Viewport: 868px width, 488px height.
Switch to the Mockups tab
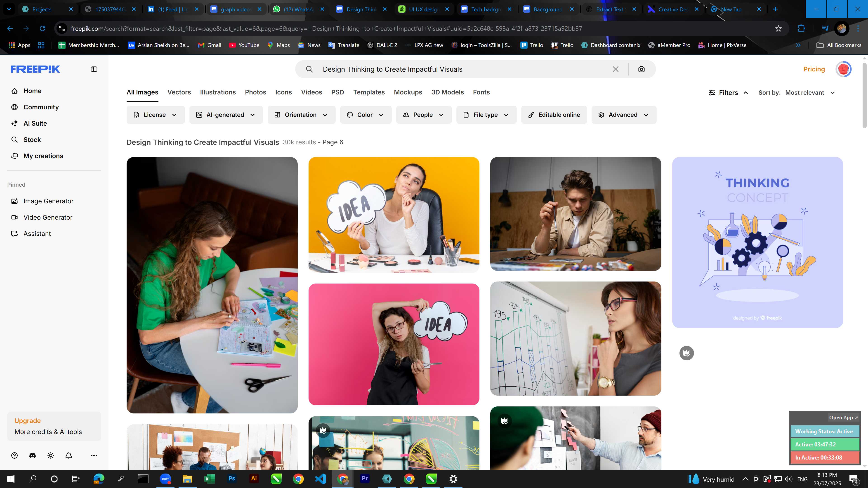(408, 92)
